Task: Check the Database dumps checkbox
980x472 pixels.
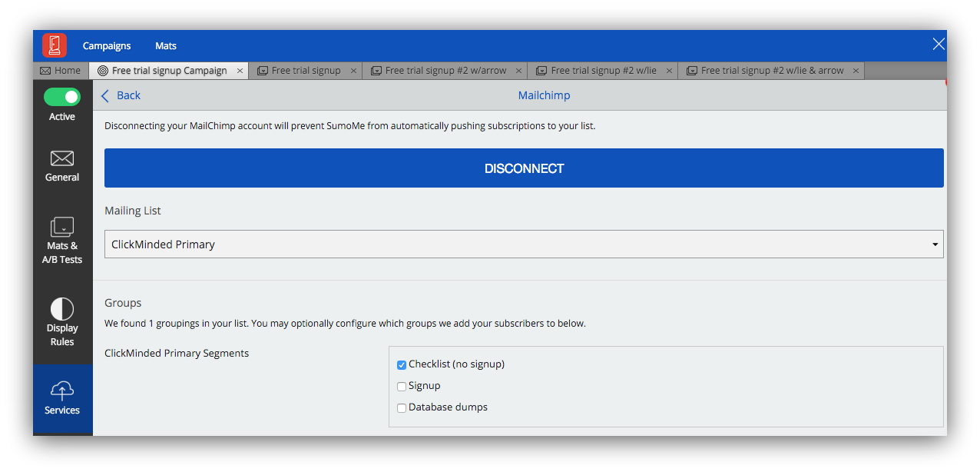Action: [x=402, y=408]
